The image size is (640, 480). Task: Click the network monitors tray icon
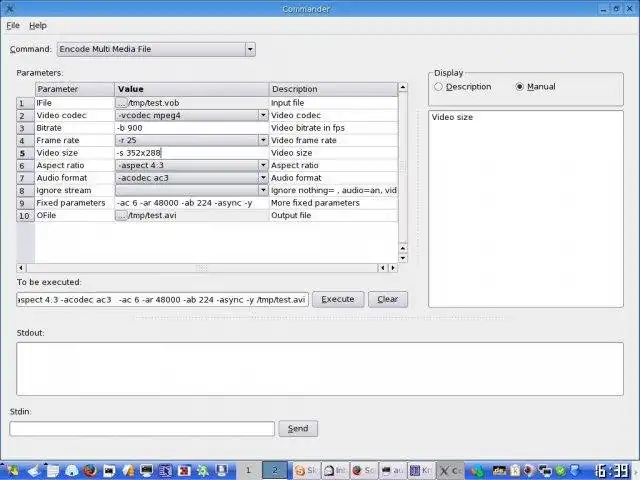pyautogui.click(x=545, y=471)
